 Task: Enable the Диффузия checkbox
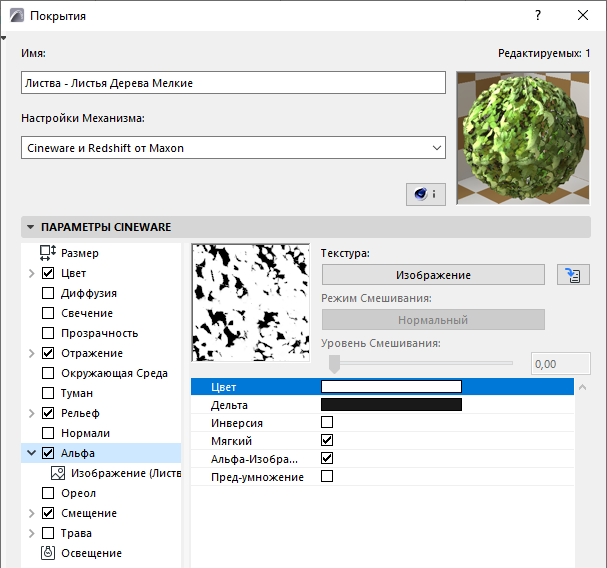click(x=48, y=293)
